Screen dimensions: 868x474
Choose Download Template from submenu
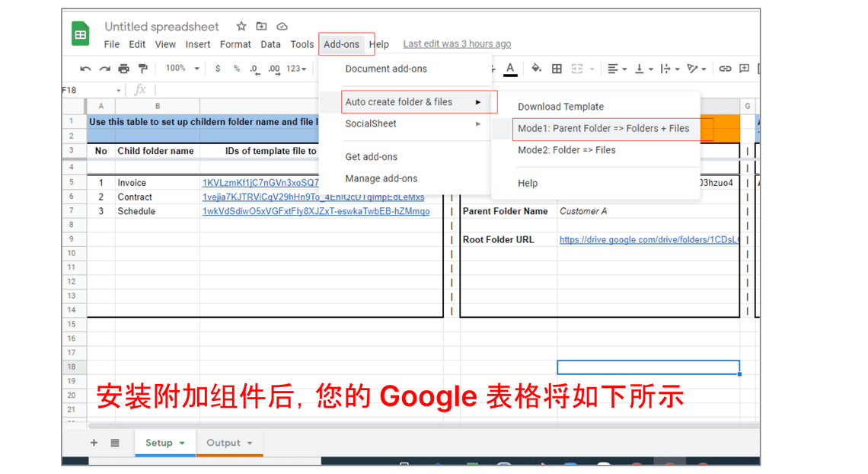coord(560,107)
